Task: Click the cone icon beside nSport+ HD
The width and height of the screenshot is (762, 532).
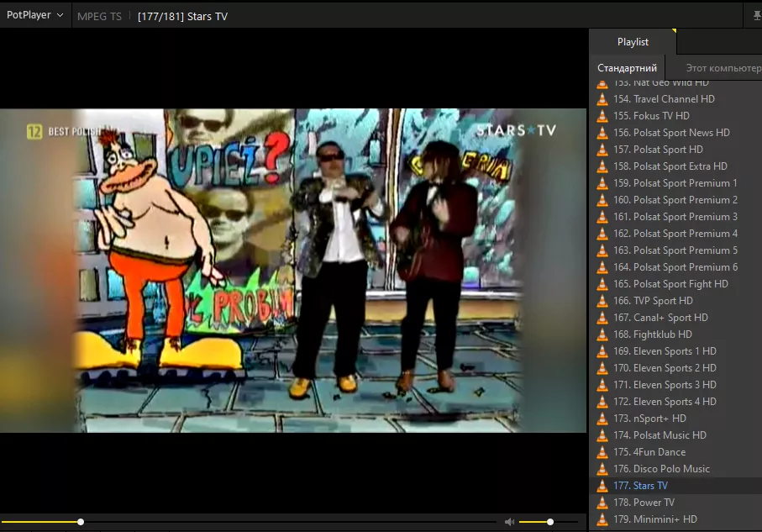Action: [x=602, y=419]
